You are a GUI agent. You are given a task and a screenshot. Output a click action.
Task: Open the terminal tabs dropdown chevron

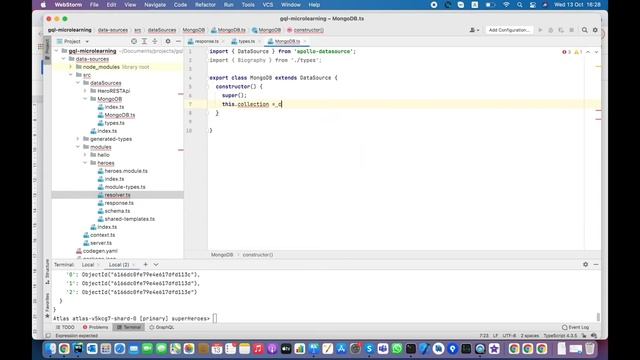[156, 264]
